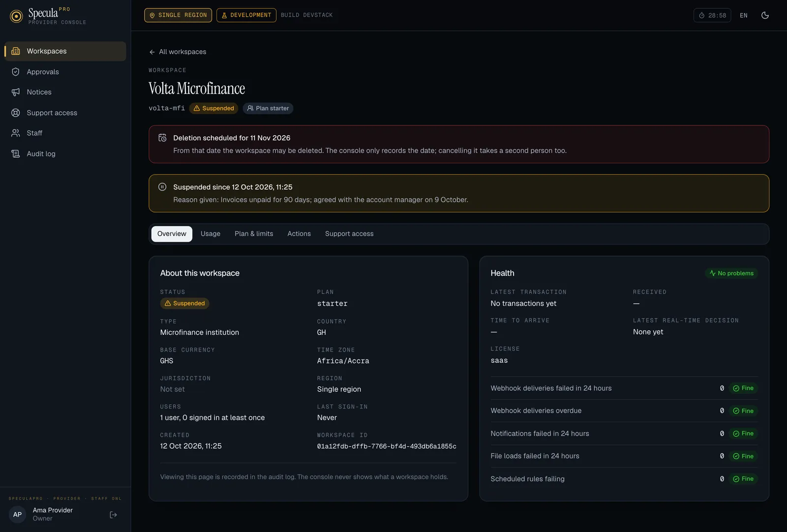Open the Plan & limits tab
This screenshot has width=787, height=532.
coord(254,234)
